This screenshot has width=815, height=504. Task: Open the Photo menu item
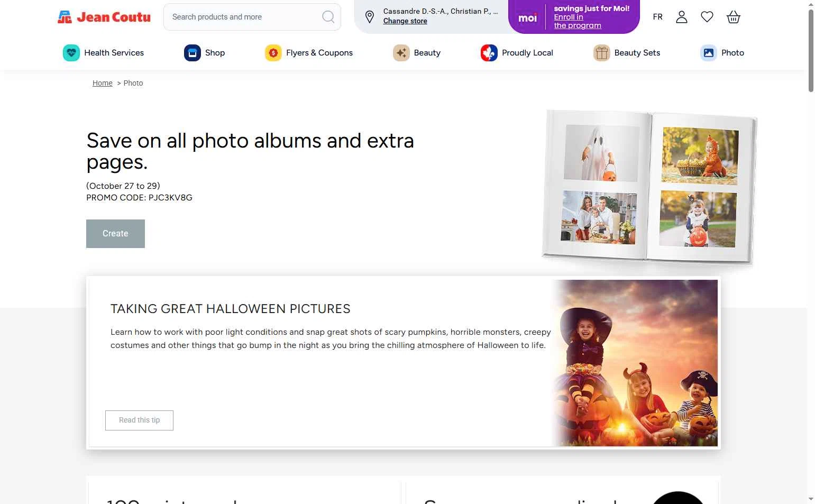click(x=722, y=53)
